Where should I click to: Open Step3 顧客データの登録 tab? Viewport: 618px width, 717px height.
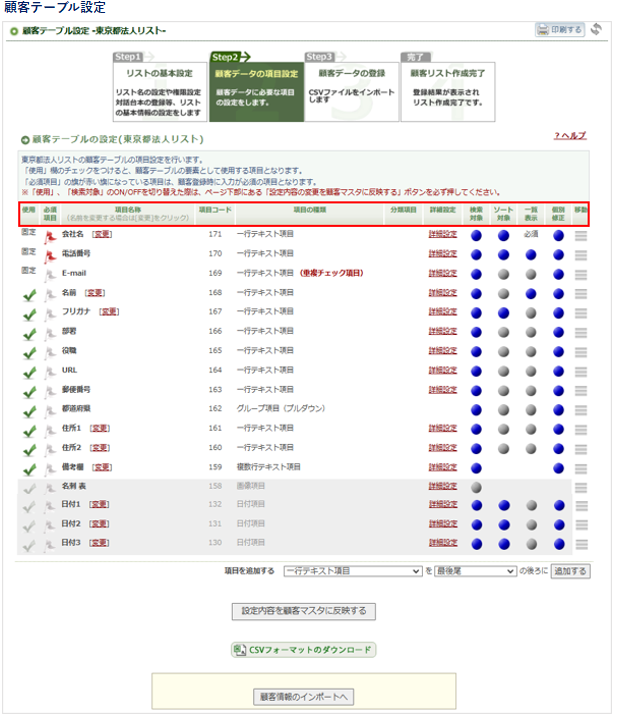[x=352, y=87]
